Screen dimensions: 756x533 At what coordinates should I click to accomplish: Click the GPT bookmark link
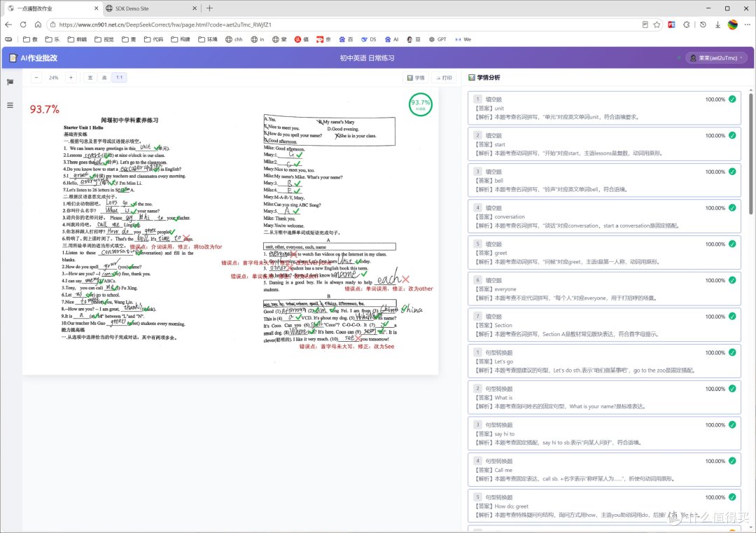tap(437, 39)
